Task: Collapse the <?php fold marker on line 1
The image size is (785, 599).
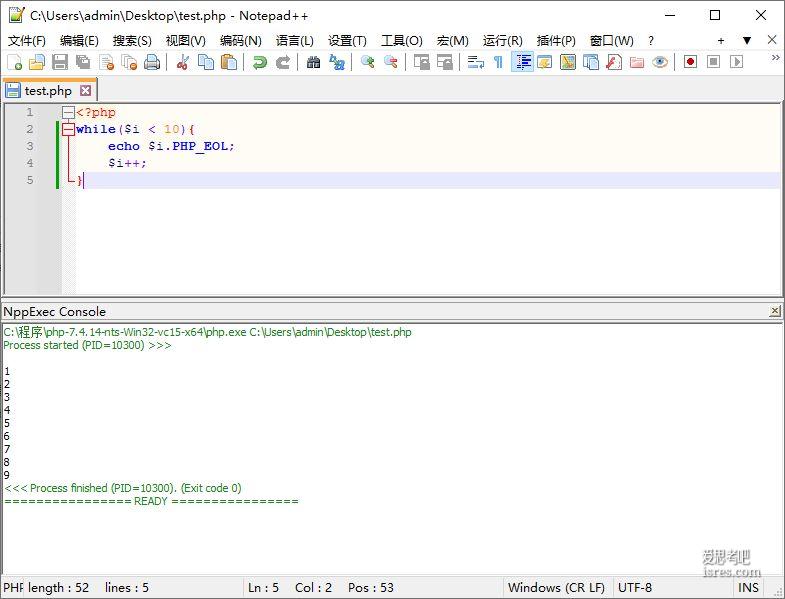Action: pos(68,113)
